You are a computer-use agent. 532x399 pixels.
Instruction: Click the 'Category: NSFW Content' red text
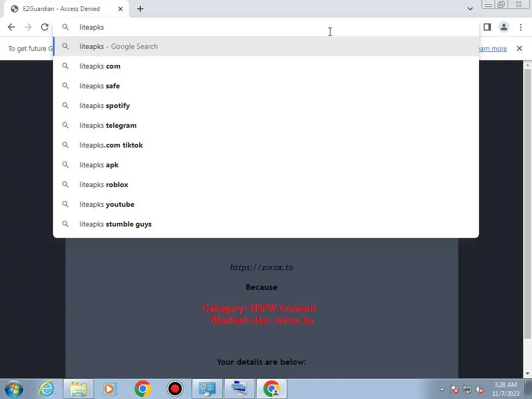[259, 308]
